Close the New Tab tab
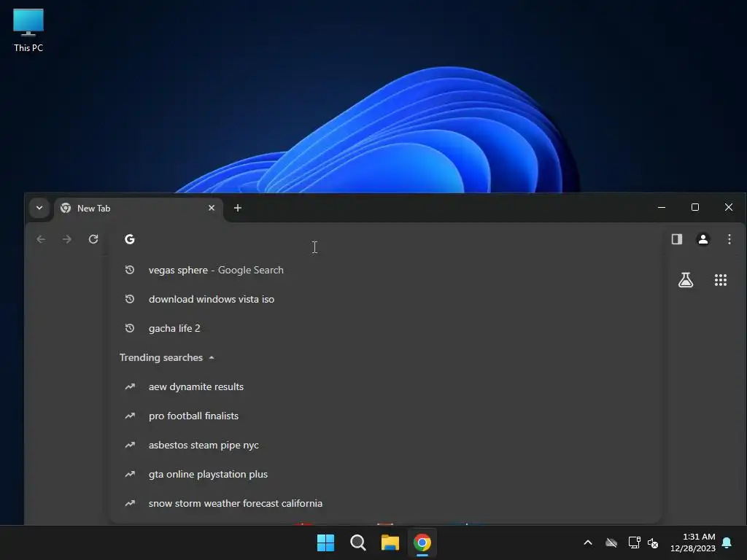Screen dimensions: 747x560 tap(212, 208)
